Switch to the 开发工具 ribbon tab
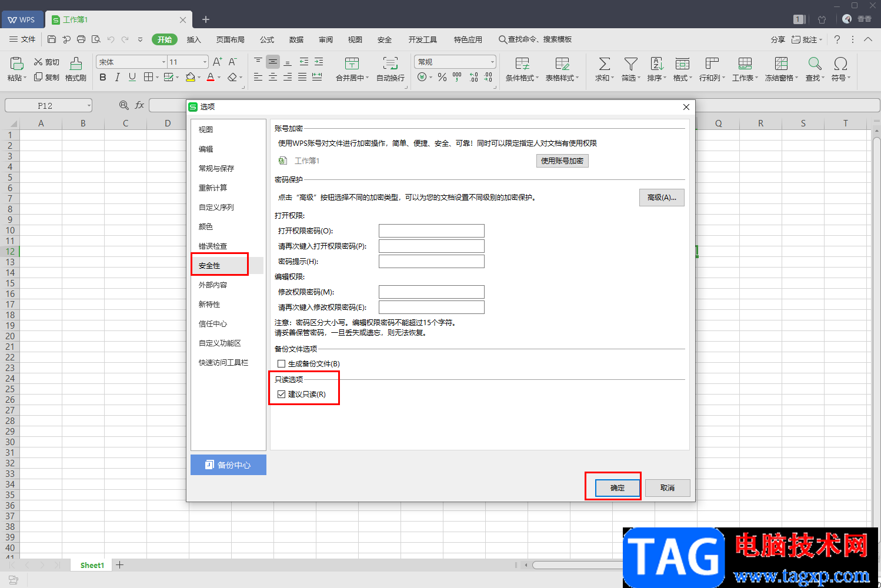 422,39
